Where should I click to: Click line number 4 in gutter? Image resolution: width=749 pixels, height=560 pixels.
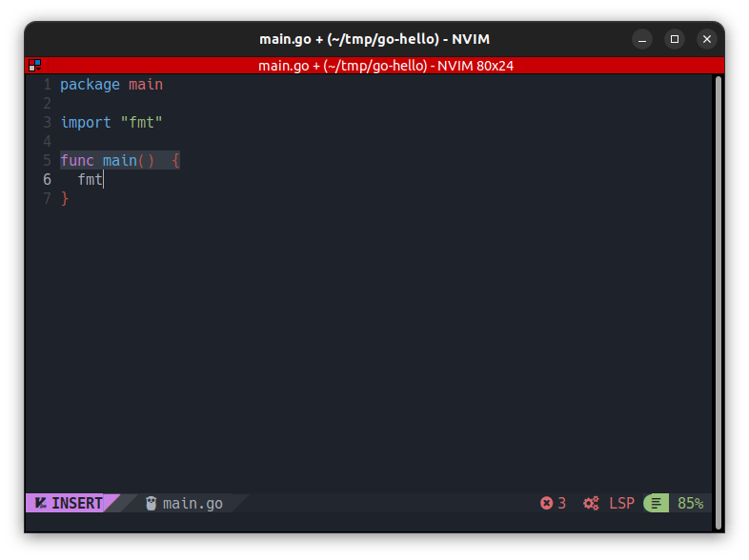click(47, 141)
